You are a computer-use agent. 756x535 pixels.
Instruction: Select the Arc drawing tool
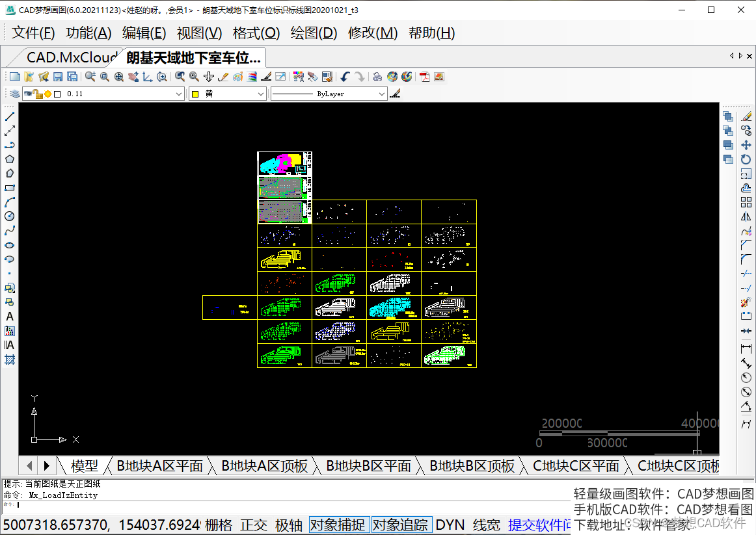[10, 202]
